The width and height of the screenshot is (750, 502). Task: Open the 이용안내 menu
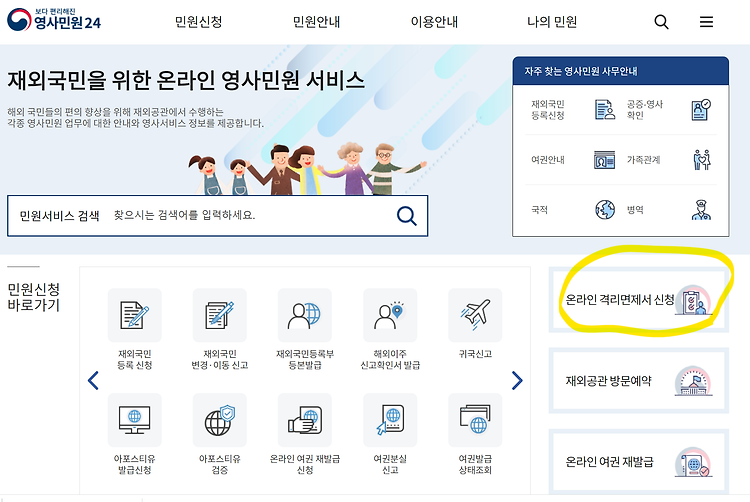pyautogui.click(x=434, y=22)
